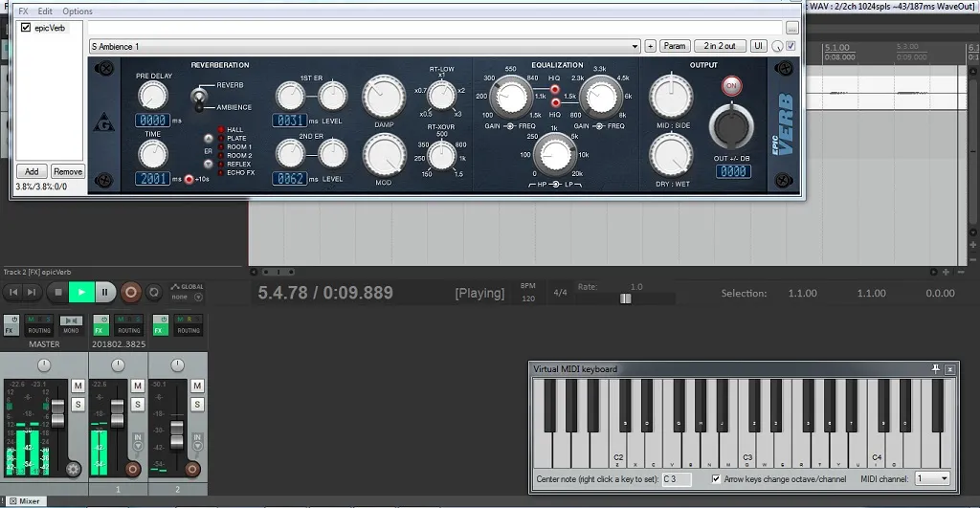This screenshot has width=980, height=508.
Task: Open the S Ambience 1 preset dropdown
Action: (365, 46)
